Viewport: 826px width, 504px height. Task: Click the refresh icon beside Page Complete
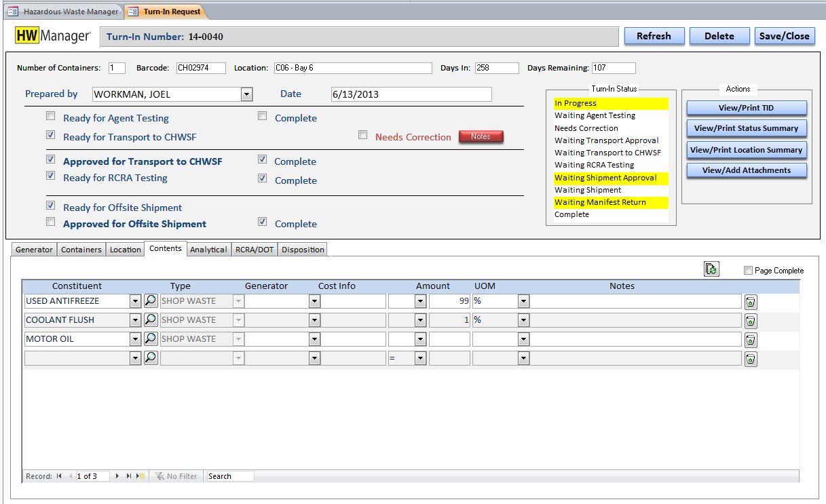(711, 269)
